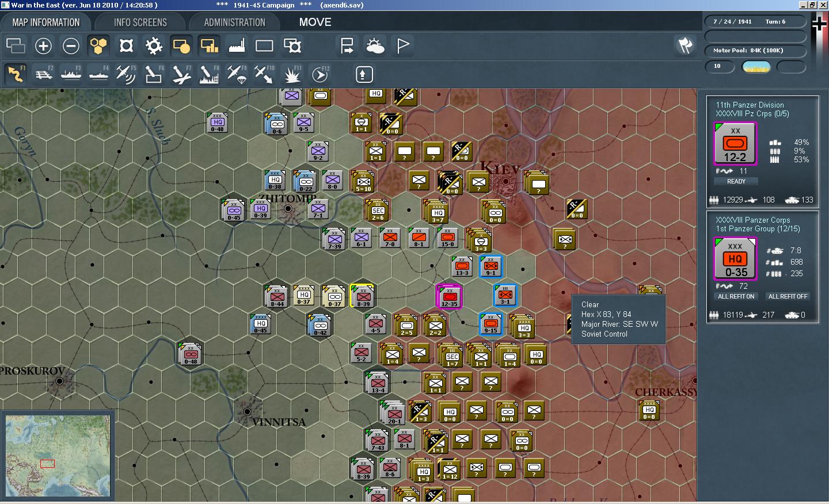This screenshot has height=504, width=829.
Task: Click the 12-2 panzer counter in side panel
Action: click(735, 144)
